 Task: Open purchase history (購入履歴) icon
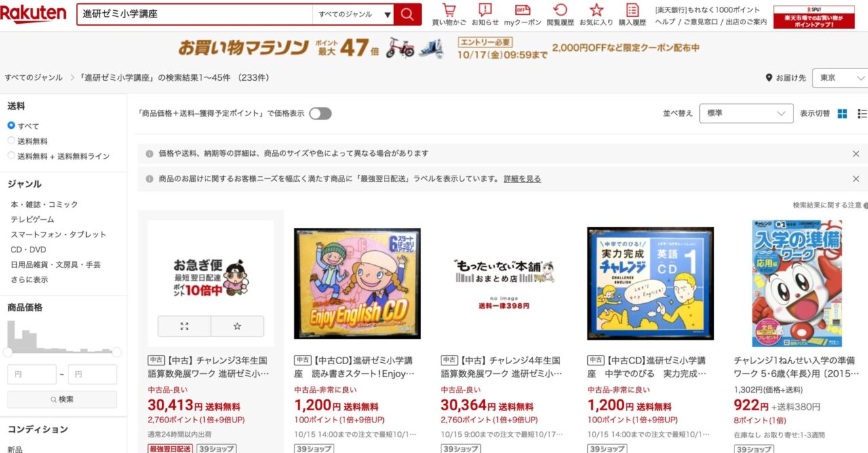(632, 15)
